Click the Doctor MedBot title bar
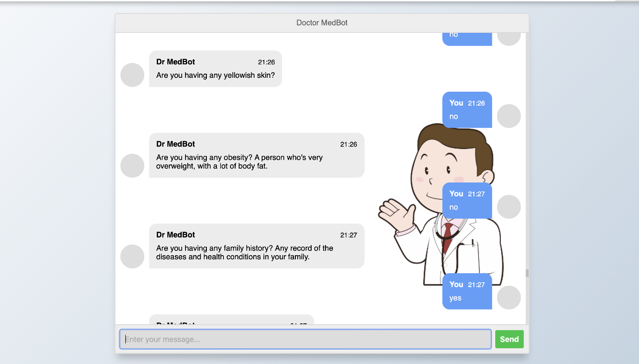The image size is (639, 364). coord(322,22)
